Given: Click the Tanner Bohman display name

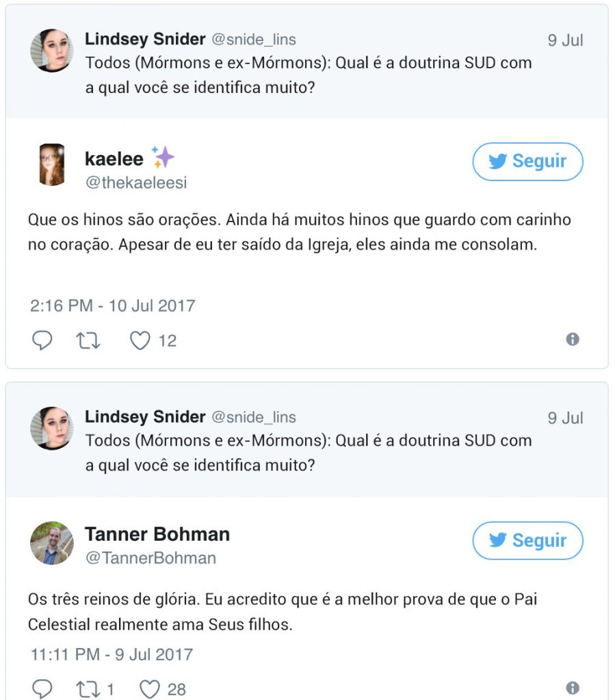Looking at the screenshot, I should [157, 534].
